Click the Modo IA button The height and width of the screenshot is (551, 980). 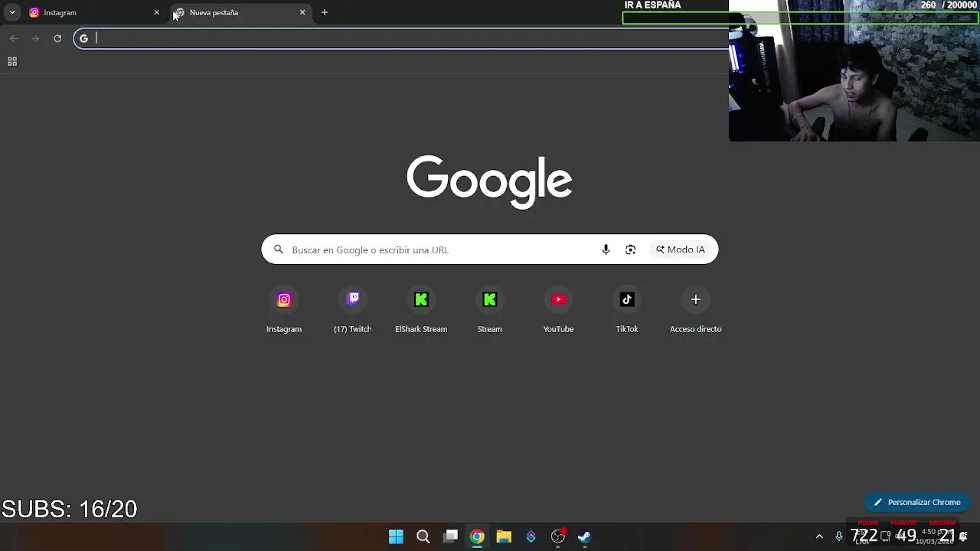tap(680, 249)
